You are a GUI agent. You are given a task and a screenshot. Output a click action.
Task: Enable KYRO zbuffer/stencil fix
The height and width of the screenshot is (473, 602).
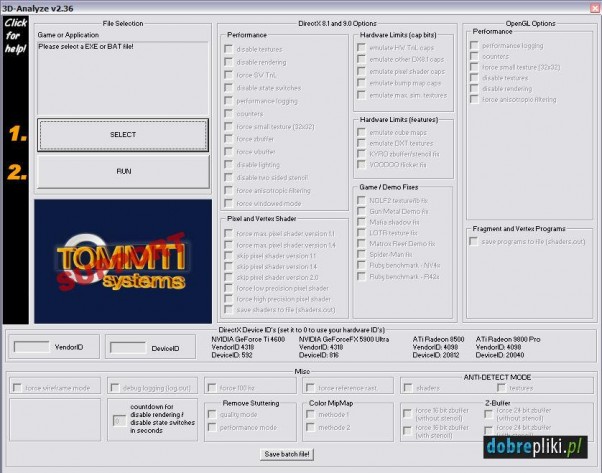[361, 154]
